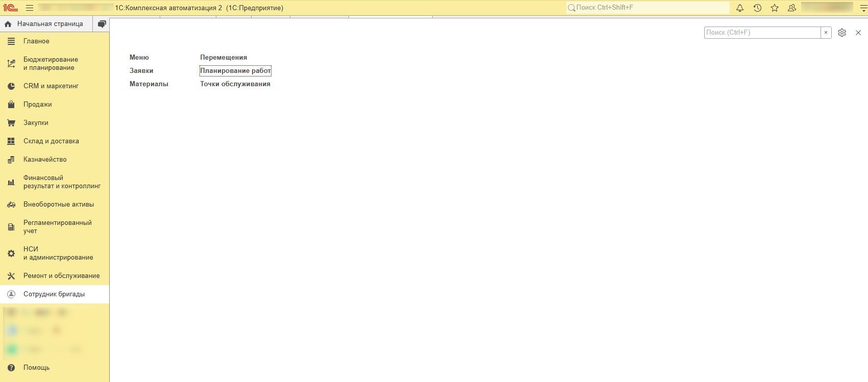Open the notifications bell
The width and height of the screenshot is (868, 382).
click(x=740, y=8)
